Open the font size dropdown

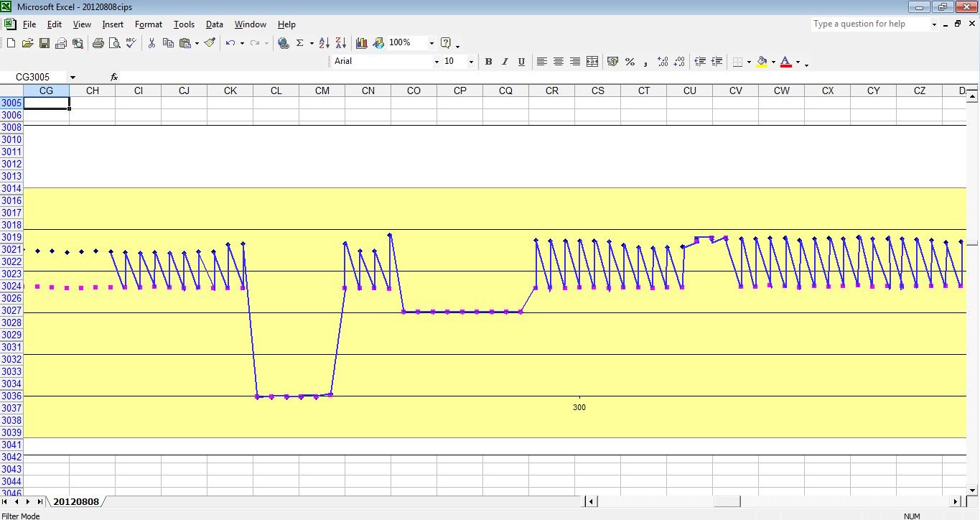pos(471,62)
